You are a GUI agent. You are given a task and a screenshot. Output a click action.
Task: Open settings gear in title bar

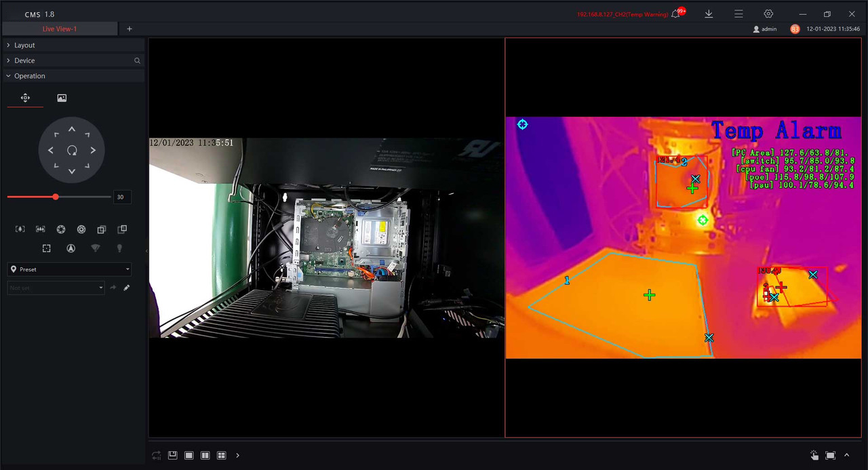pos(768,14)
